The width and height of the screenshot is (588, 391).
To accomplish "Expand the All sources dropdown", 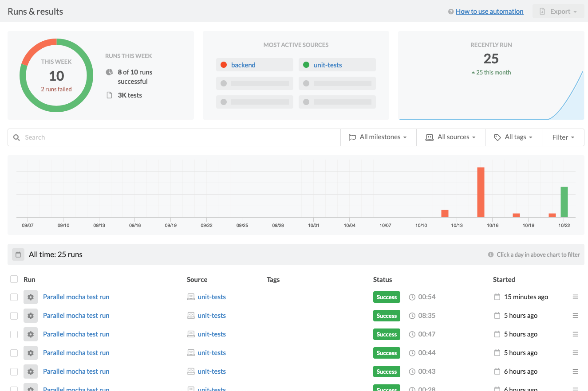I will coord(451,137).
